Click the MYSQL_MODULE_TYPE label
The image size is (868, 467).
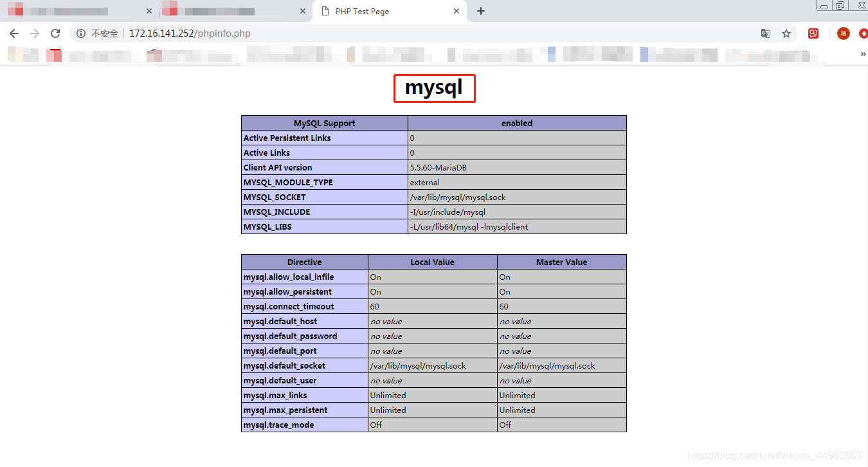click(288, 182)
